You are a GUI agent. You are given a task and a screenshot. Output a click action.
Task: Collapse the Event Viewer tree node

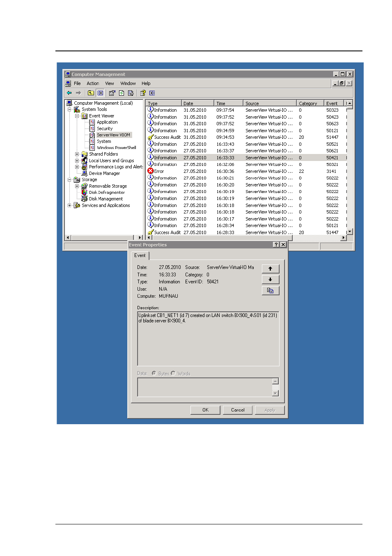pyautogui.click(x=77, y=116)
